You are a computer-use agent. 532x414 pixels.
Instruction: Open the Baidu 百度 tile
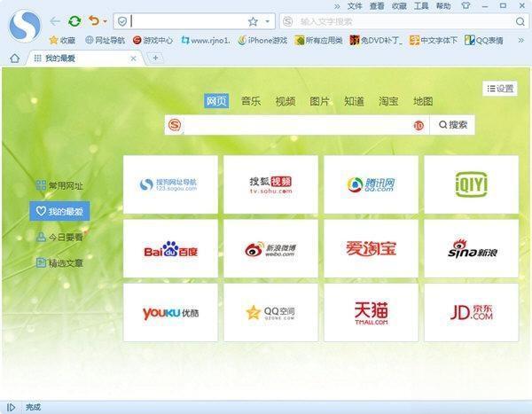pyautogui.click(x=170, y=249)
